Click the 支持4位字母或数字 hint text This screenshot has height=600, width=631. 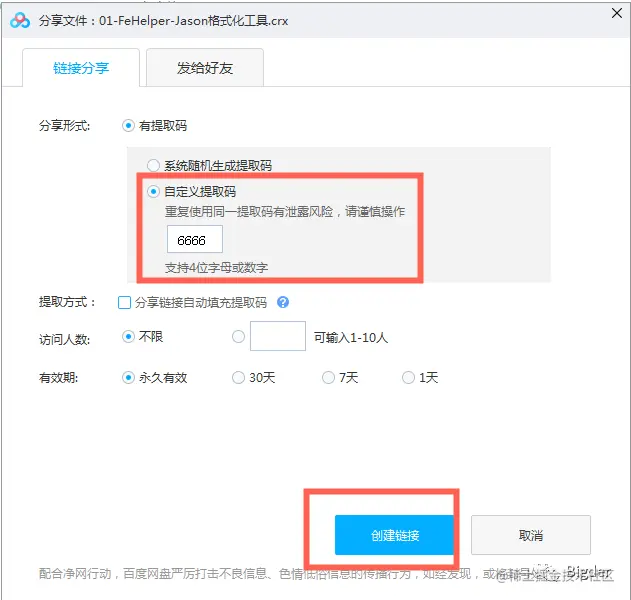click(217, 268)
